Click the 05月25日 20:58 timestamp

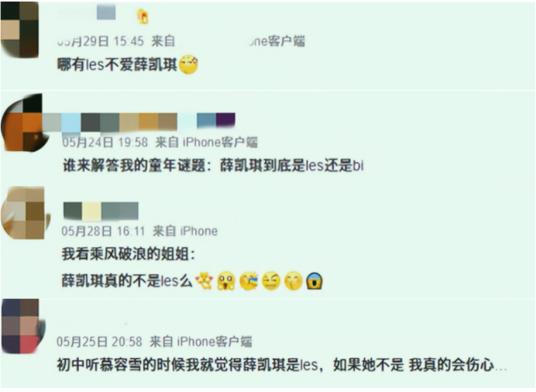99,342
